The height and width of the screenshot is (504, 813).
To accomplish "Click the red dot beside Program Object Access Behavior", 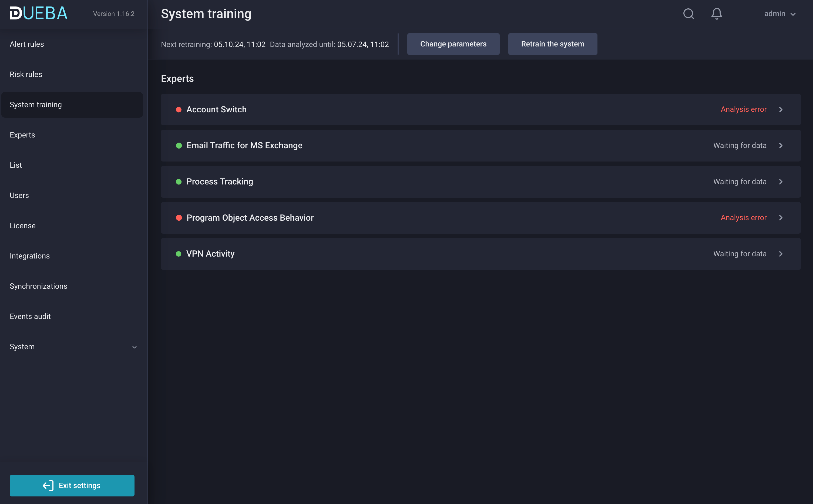I will [x=179, y=218].
